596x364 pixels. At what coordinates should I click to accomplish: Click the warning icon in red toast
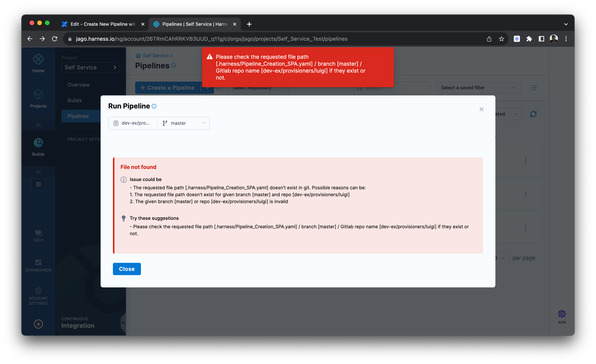209,57
